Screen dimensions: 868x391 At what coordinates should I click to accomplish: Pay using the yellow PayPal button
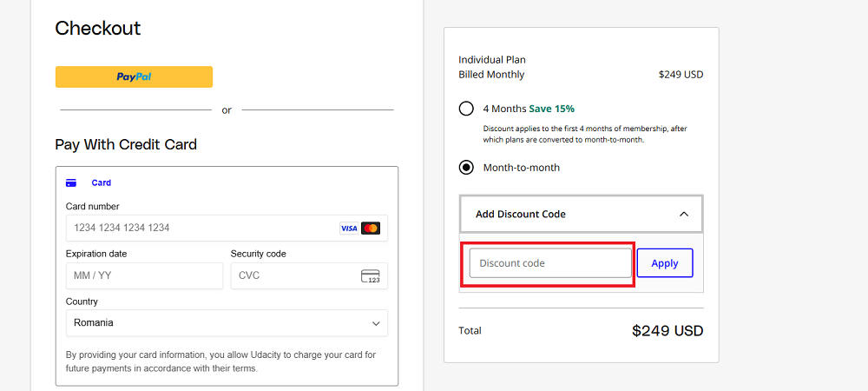[134, 76]
